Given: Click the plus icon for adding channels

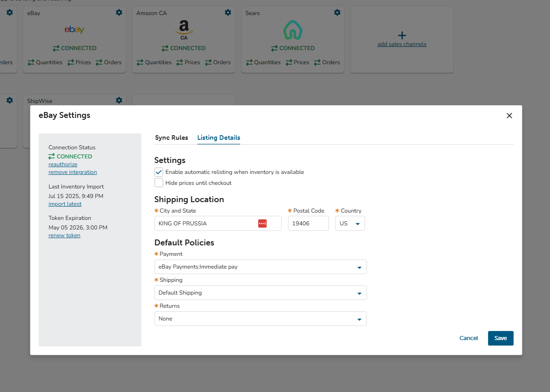Looking at the screenshot, I should pos(402,35).
